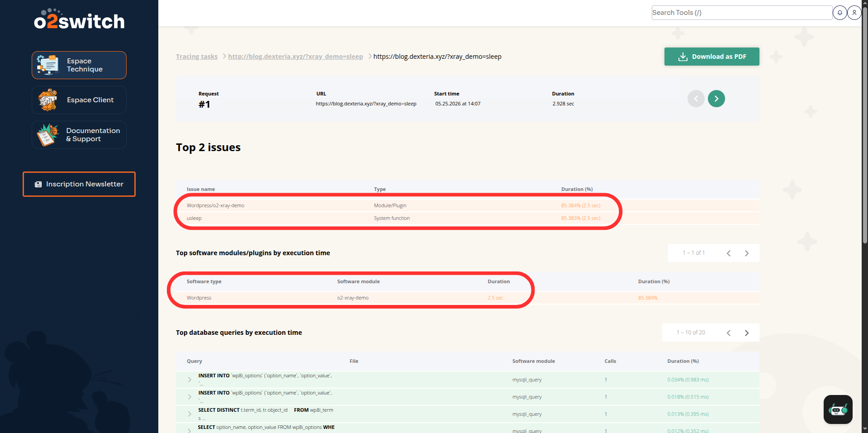This screenshot has height=433, width=868.
Task: Click the Wordpress software type cell
Action: tap(199, 298)
